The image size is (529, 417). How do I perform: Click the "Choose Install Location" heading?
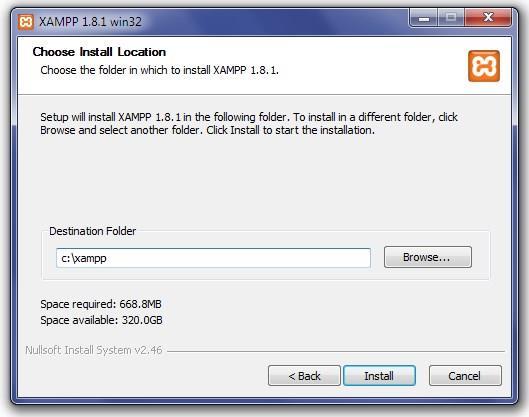pos(99,52)
